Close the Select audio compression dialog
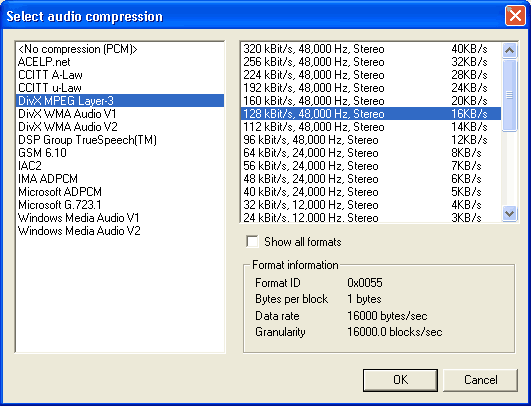The height and width of the screenshot is (406, 531). point(515,16)
